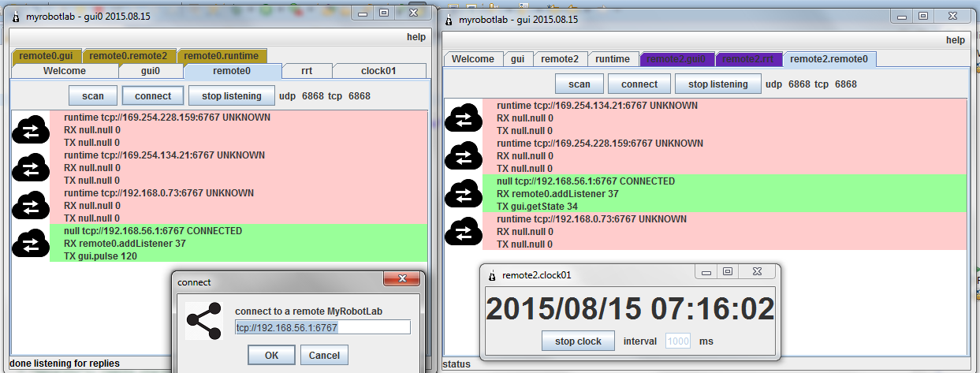Close the remote2.clock01 window

758,271
